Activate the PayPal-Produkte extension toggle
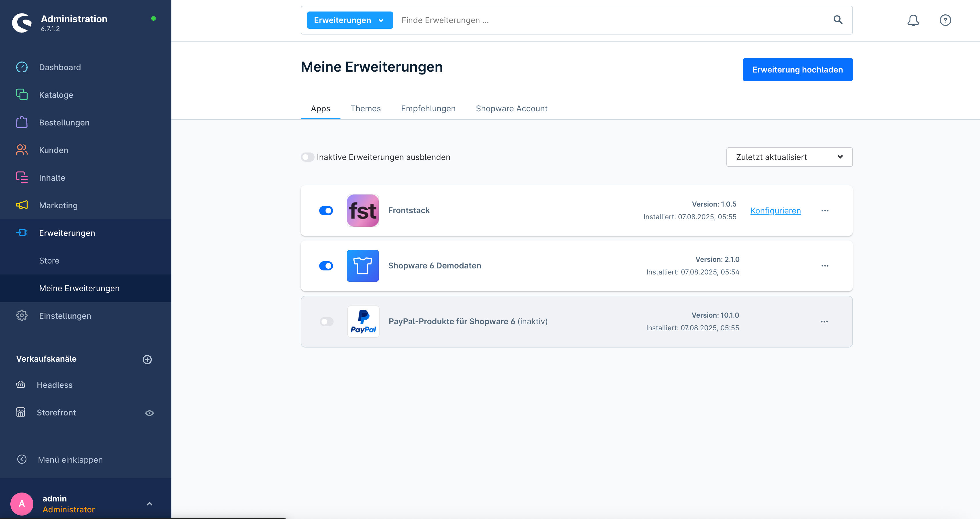Image resolution: width=980 pixels, height=519 pixels. point(326,322)
